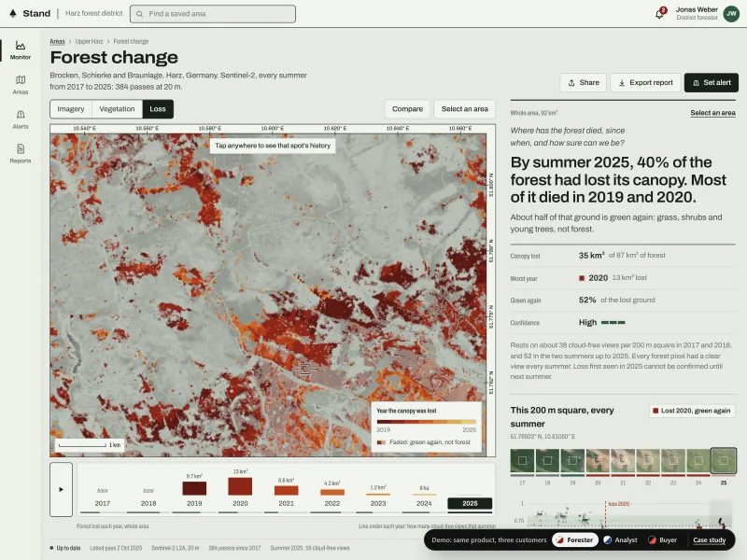Click 'Select an area' button above the map
Viewport: 747px width, 560px height.
(x=464, y=109)
